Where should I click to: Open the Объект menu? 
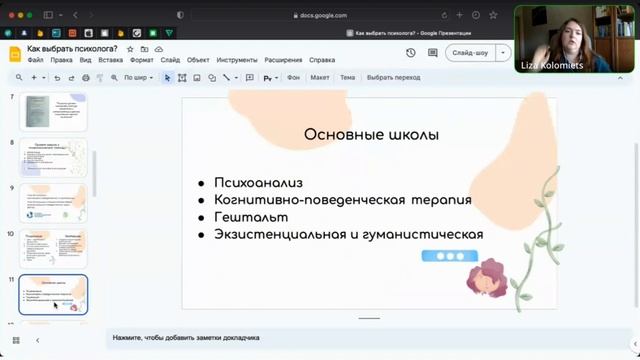coord(198,60)
